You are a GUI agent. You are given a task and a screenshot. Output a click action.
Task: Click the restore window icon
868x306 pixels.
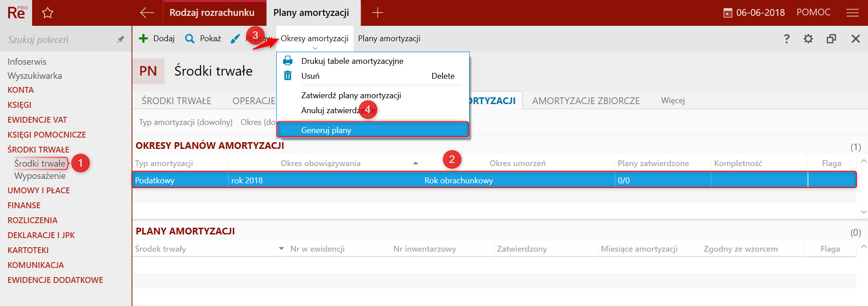click(831, 39)
